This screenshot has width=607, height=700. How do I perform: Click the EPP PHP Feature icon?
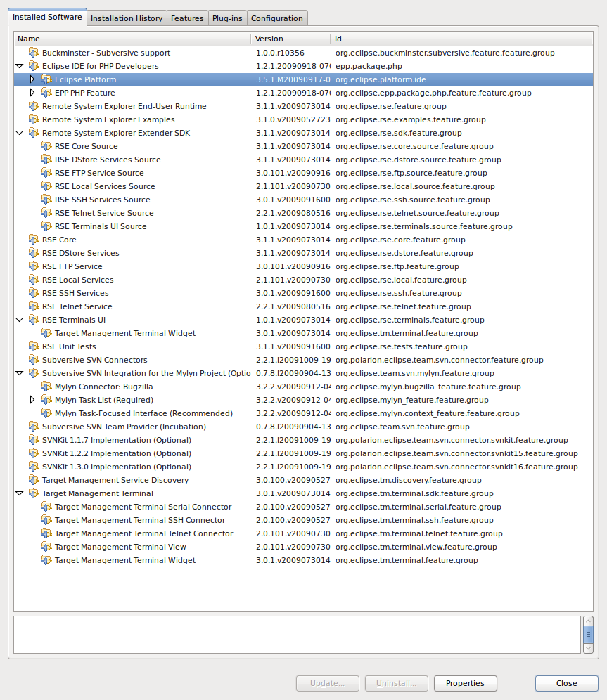pyautogui.click(x=46, y=93)
